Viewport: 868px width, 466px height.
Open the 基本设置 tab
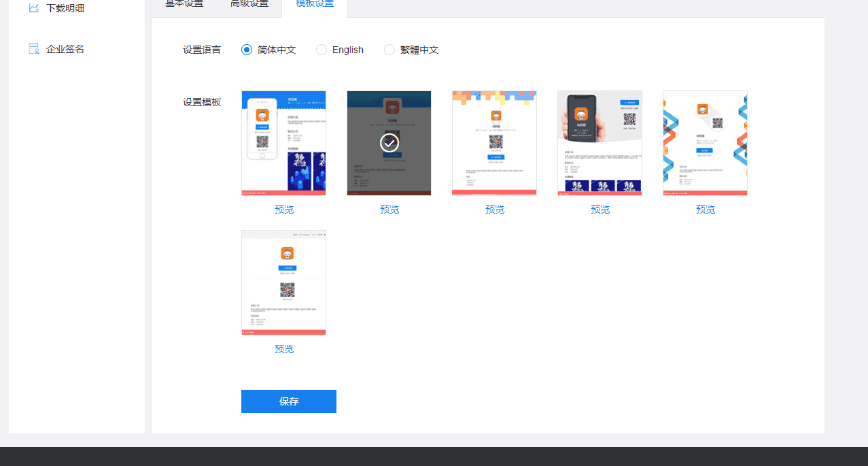[x=184, y=4]
